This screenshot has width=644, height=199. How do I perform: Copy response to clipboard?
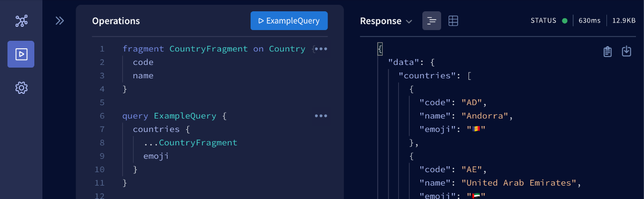pos(608,51)
